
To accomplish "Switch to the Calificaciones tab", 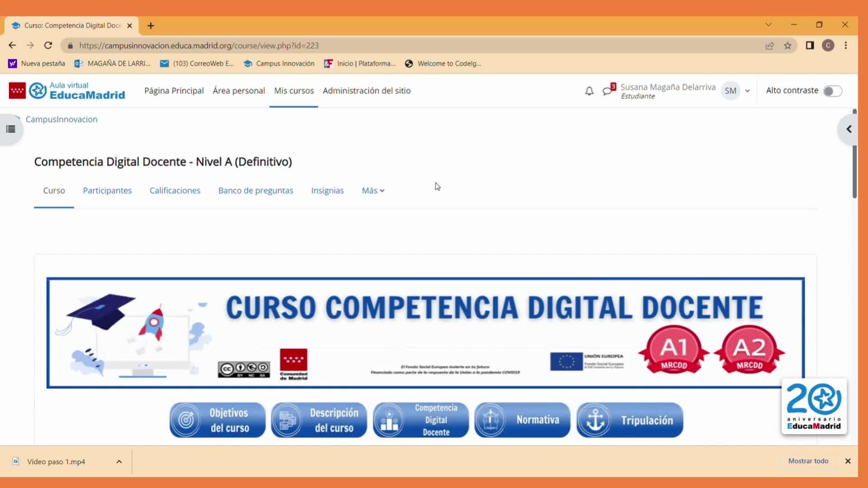I will [x=175, y=191].
